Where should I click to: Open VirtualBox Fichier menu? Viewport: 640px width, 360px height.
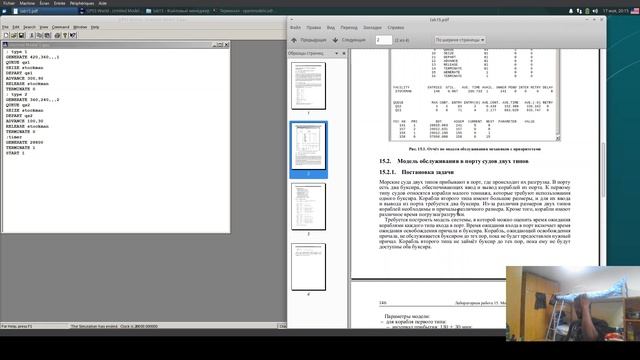[x=9, y=3]
